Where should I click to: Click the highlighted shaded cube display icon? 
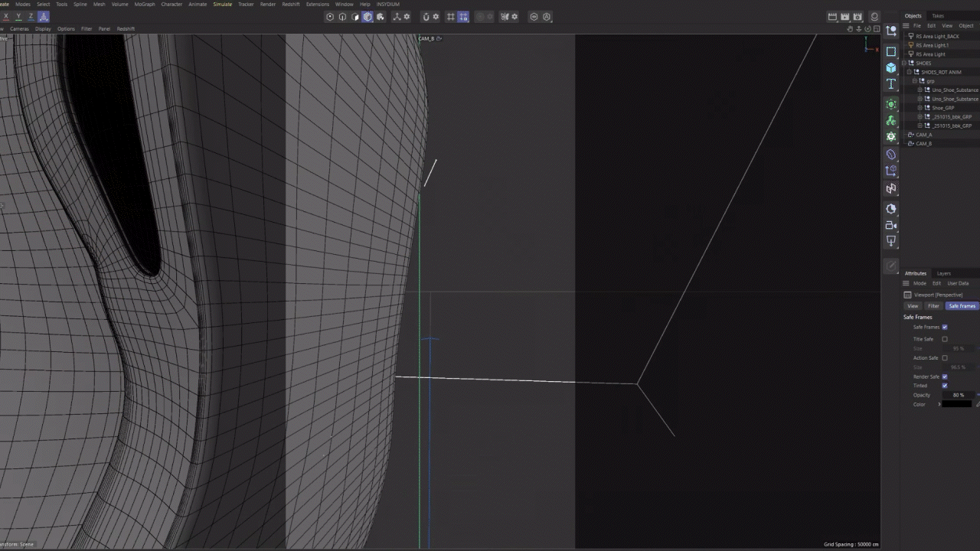[x=367, y=17]
